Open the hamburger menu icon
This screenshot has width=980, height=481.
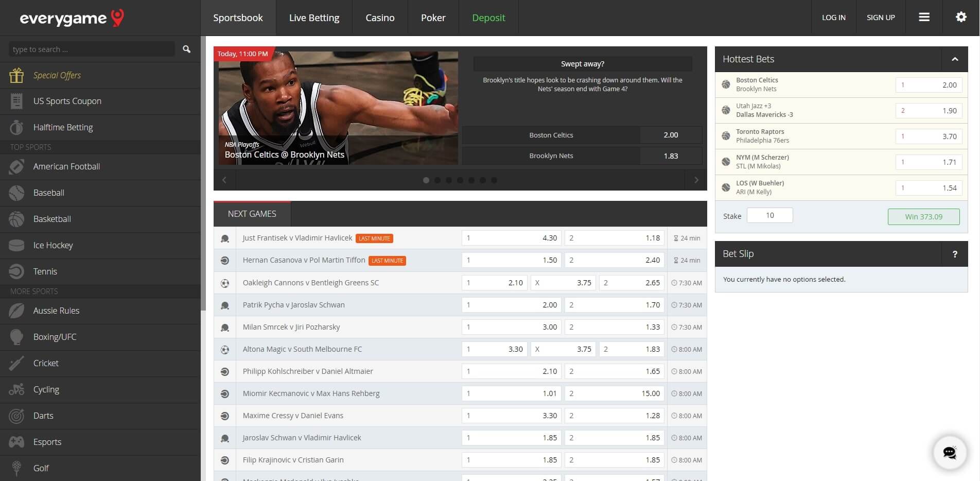(924, 18)
